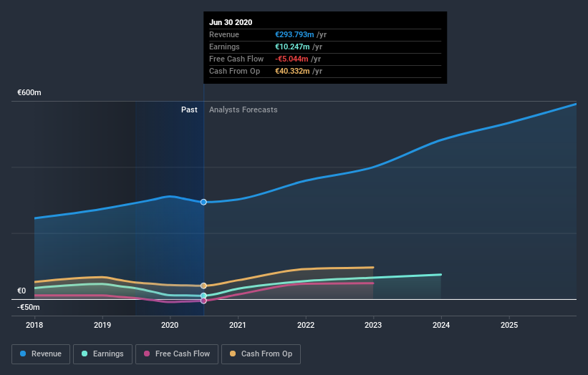The width and height of the screenshot is (588, 375).
Task: Click the -€5.044m free cash flow value
Action: pos(291,59)
